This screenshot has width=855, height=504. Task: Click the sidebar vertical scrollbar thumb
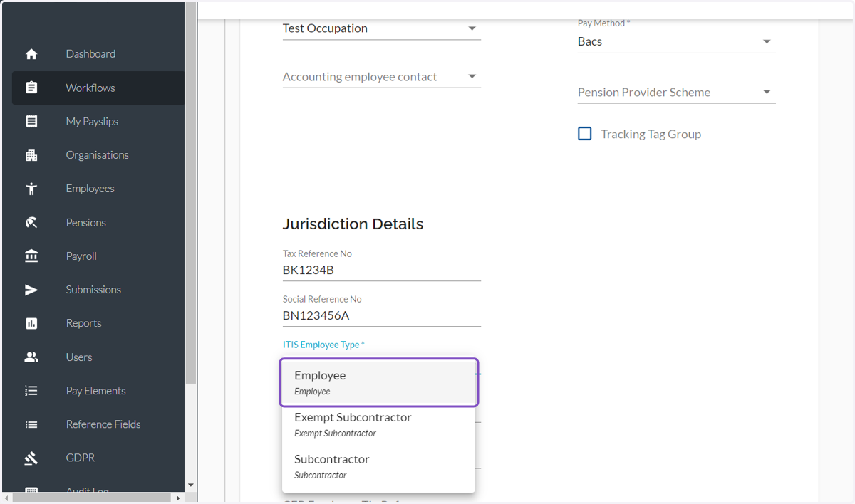coord(191,192)
